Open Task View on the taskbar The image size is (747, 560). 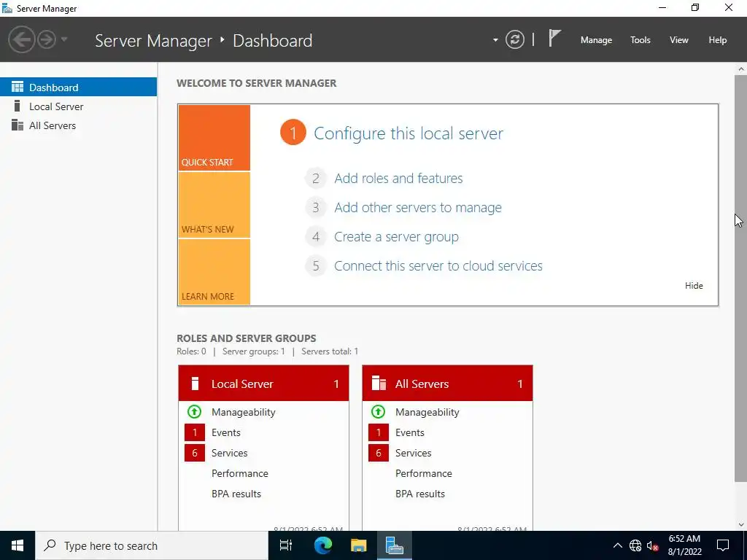click(x=286, y=545)
